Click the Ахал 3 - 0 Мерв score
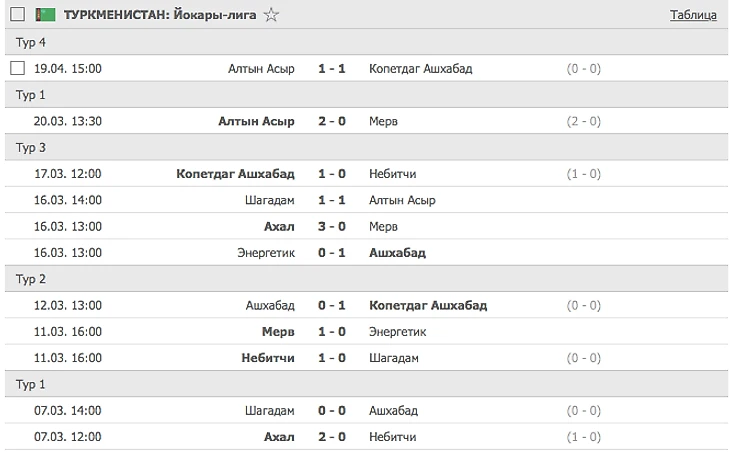 pos(331,227)
